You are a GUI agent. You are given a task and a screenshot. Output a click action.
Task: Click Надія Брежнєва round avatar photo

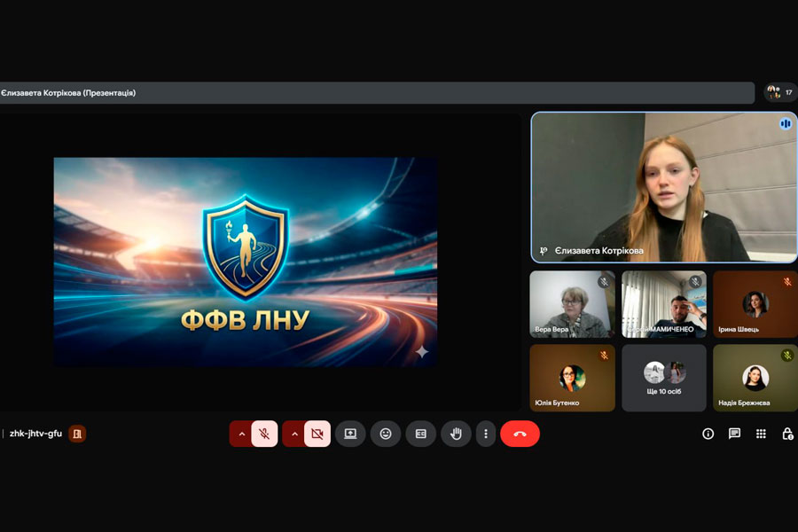coord(755,378)
